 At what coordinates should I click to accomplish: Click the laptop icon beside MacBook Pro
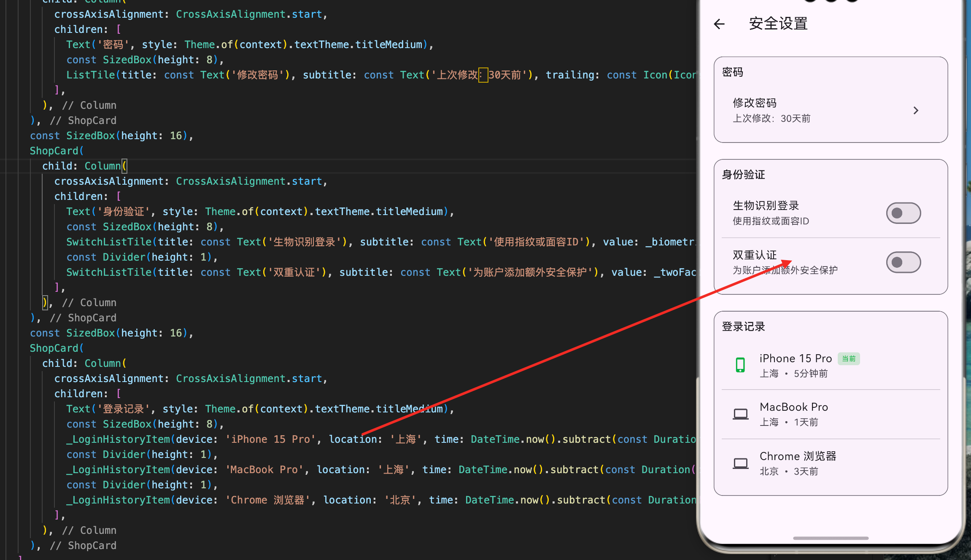click(x=740, y=414)
